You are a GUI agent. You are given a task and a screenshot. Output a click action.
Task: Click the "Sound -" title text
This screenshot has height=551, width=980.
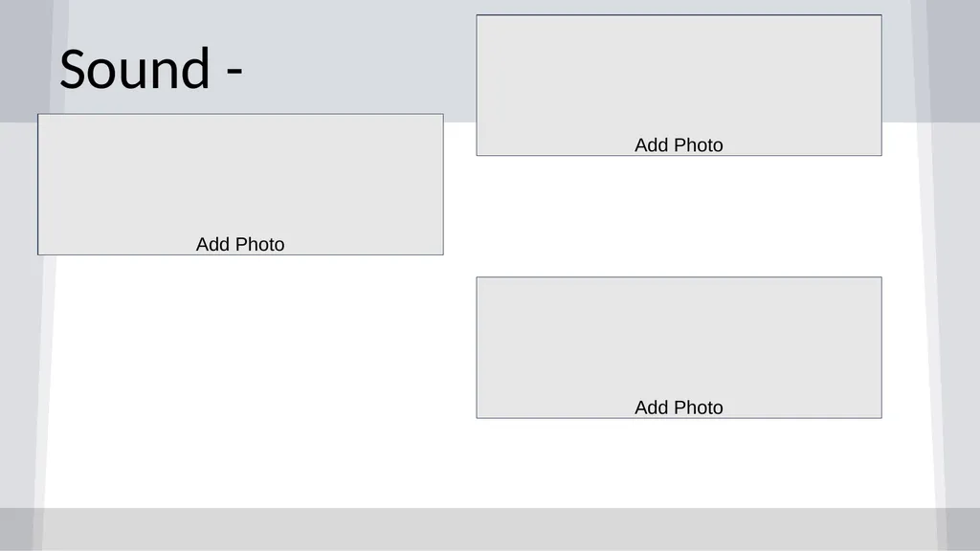pyautogui.click(x=150, y=69)
